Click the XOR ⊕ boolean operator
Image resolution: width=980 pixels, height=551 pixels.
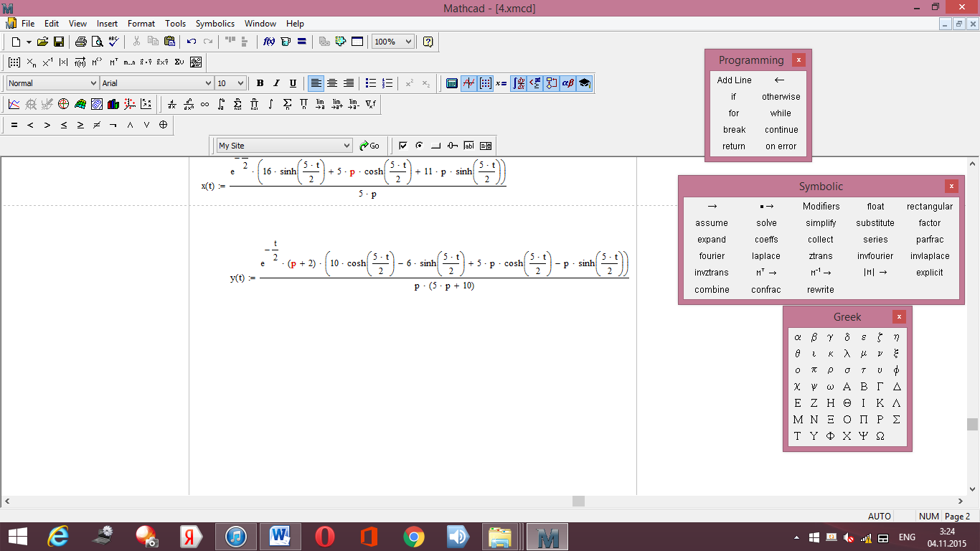[x=163, y=125]
